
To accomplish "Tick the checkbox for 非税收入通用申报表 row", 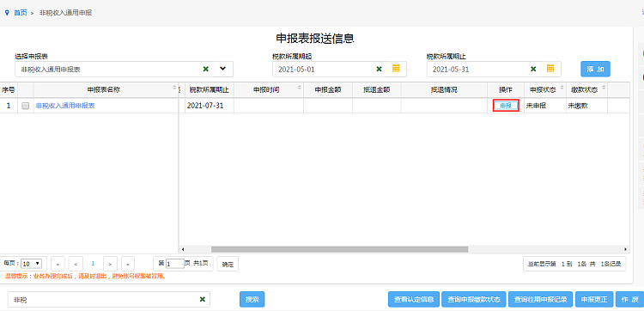I will tap(26, 106).
